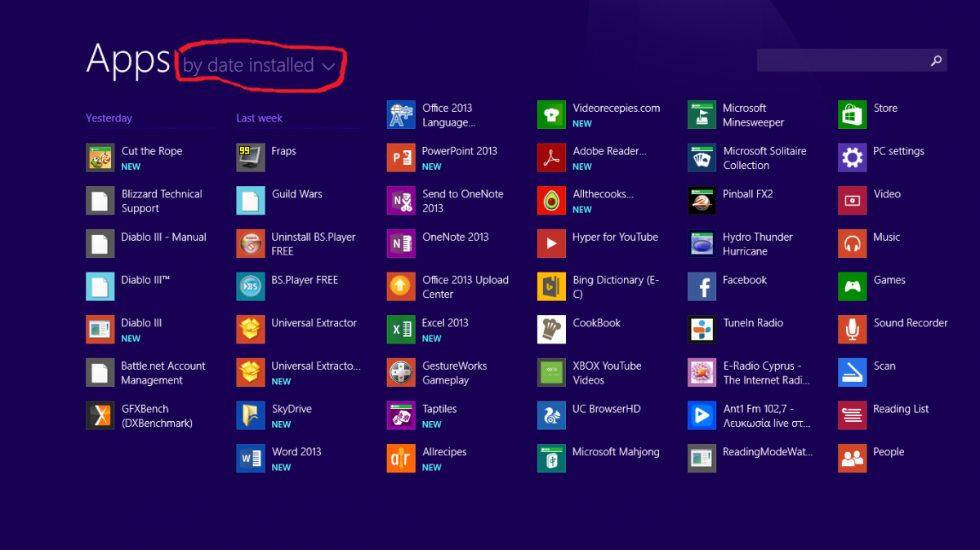Focus the apps search box

(852, 60)
